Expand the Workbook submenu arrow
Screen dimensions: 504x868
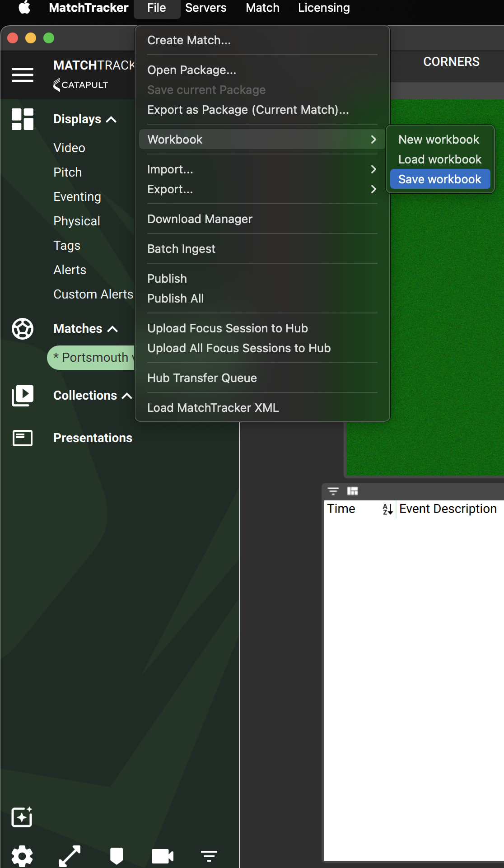[x=373, y=140]
